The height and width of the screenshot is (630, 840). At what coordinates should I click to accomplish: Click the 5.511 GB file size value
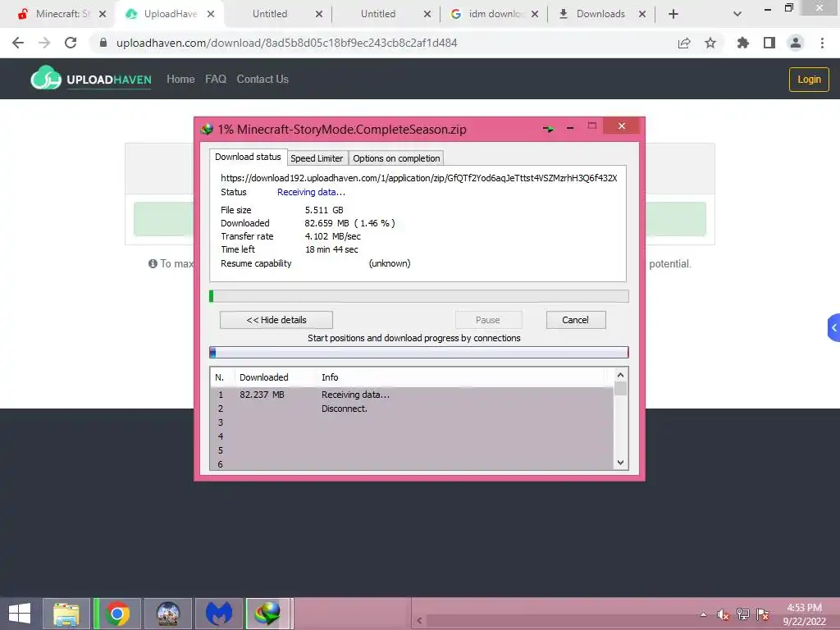324,210
